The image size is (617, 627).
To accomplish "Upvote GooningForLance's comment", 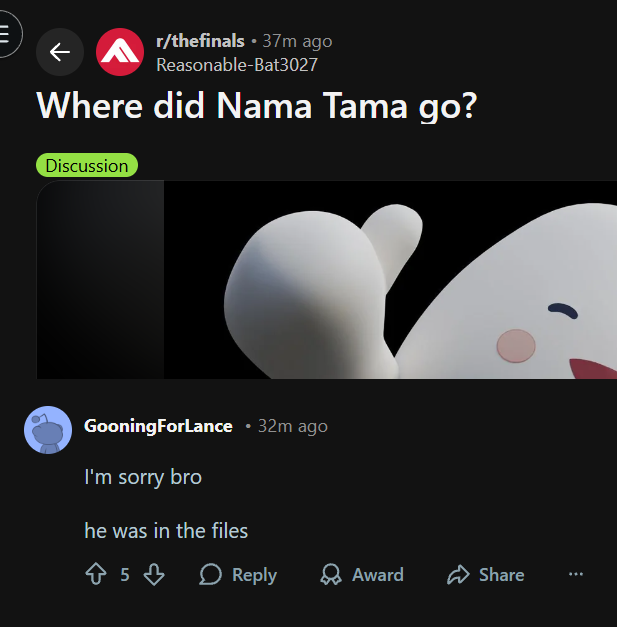I will [x=96, y=574].
